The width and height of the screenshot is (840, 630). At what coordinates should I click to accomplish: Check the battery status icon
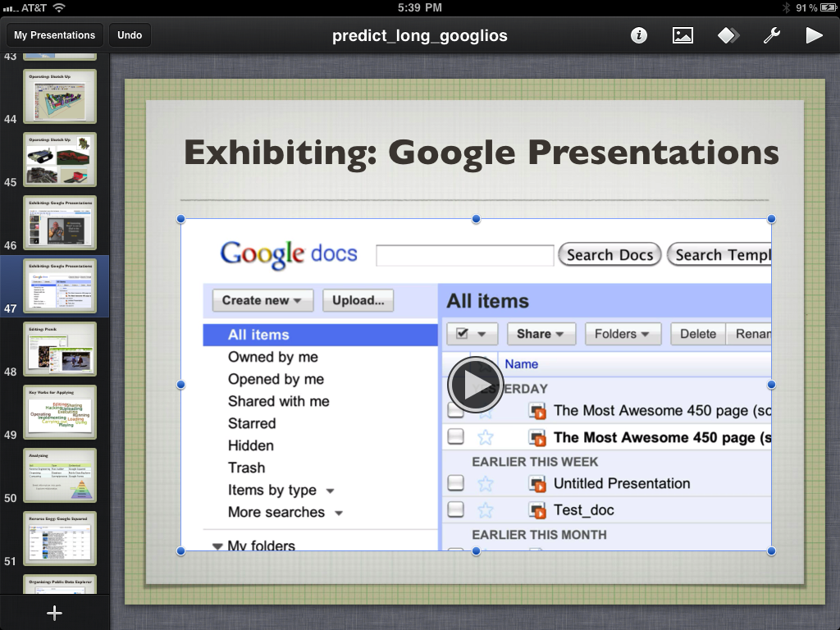(x=827, y=7)
